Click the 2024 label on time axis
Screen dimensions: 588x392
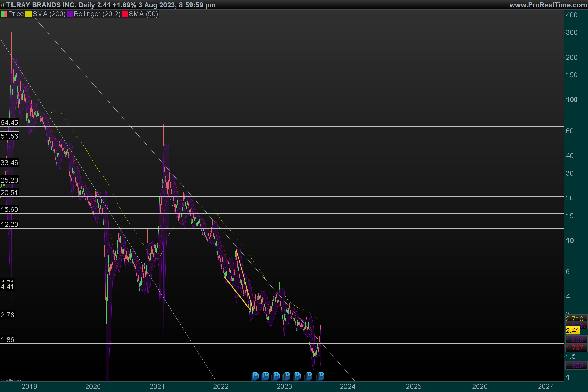[x=347, y=387]
